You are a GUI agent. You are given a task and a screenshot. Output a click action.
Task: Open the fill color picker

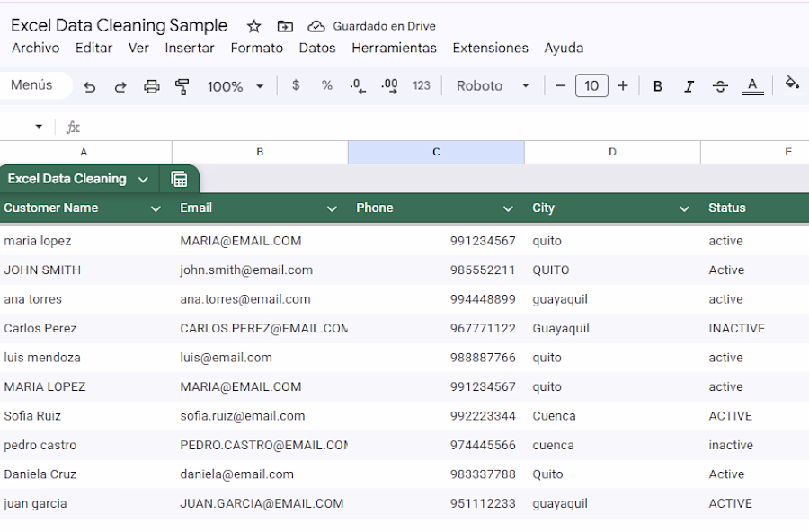tap(791, 84)
